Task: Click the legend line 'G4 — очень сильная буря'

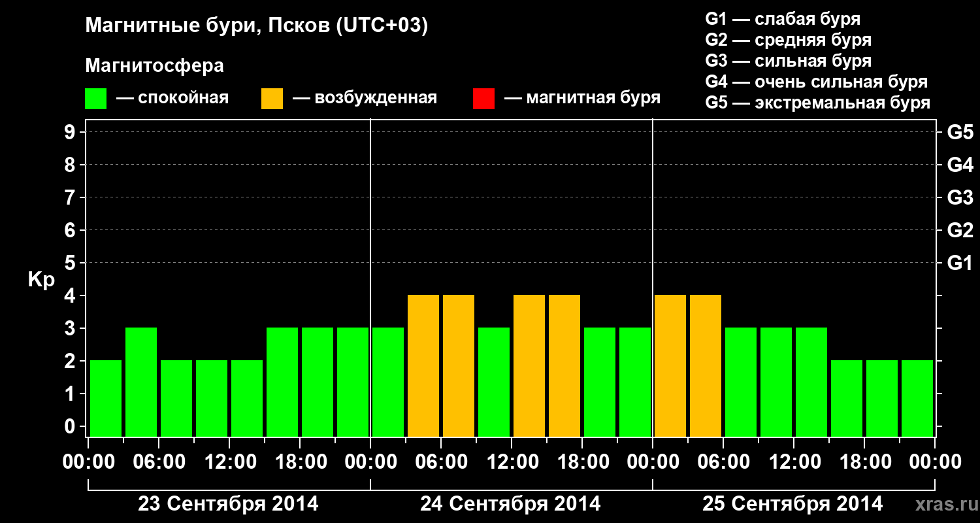Action: pyautogui.click(x=817, y=82)
